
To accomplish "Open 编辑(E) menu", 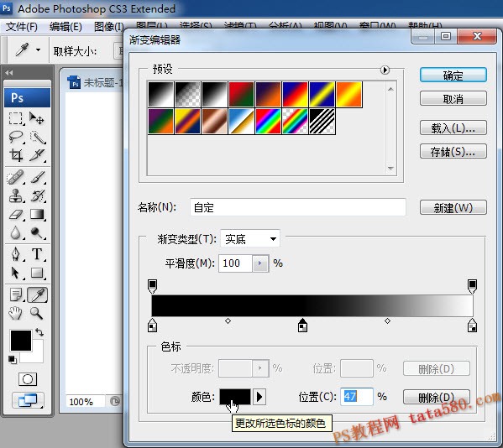I will [65, 27].
